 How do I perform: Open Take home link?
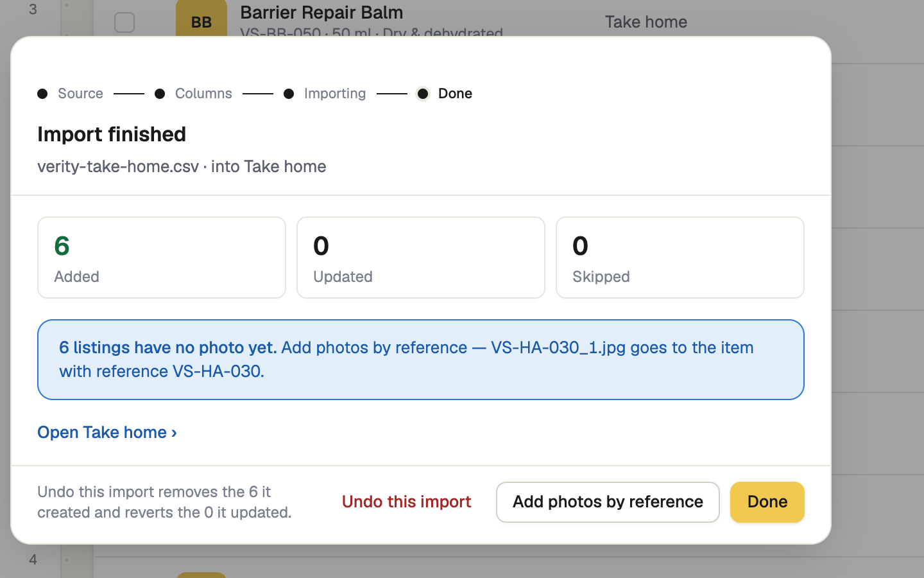coord(107,432)
